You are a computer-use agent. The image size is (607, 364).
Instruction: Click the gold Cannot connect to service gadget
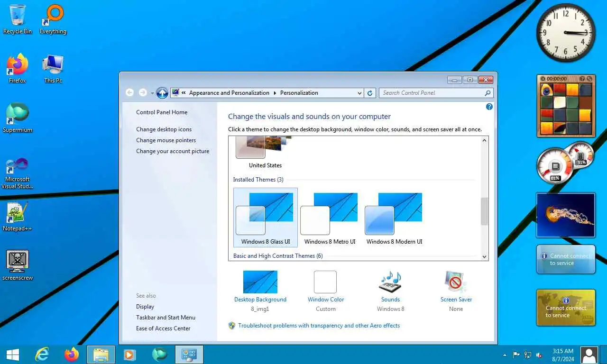pos(566,308)
